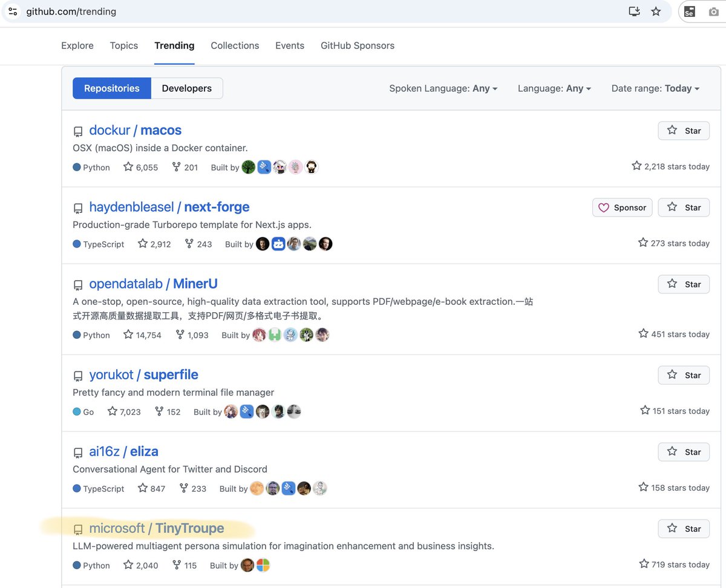Switch to the Developers view
This screenshot has height=588, width=726.
tap(187, 88)
